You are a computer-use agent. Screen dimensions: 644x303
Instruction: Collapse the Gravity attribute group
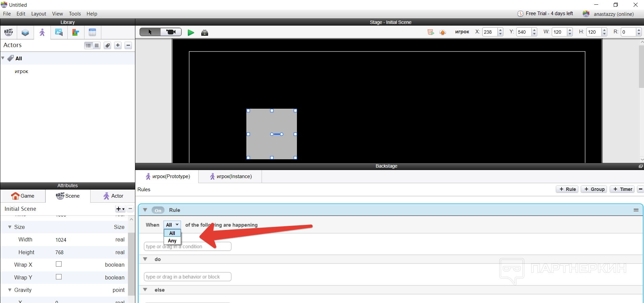(9, 290)
